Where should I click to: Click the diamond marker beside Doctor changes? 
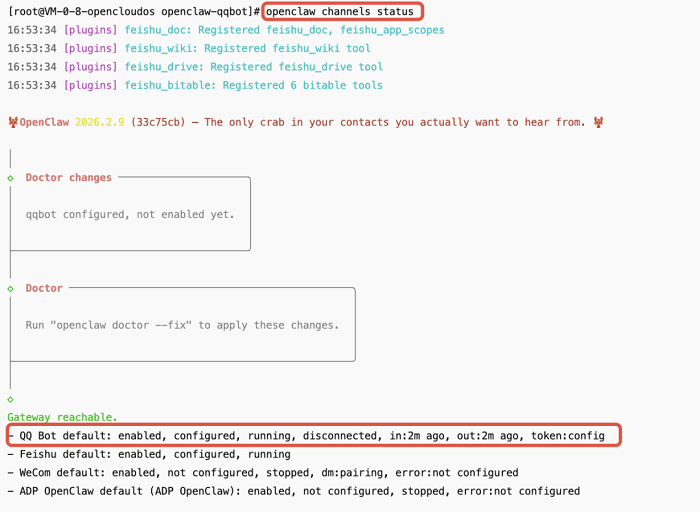coord(11,178)
